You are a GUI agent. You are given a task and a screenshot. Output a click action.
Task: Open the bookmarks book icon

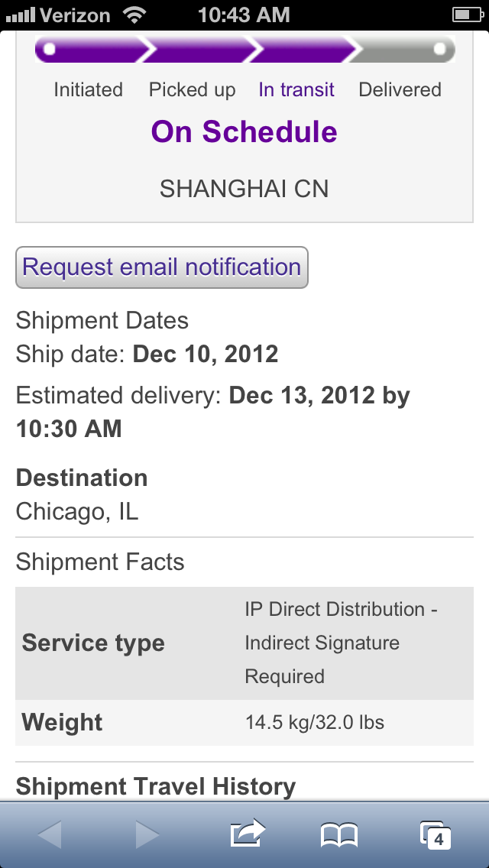[x=339, y=835]
